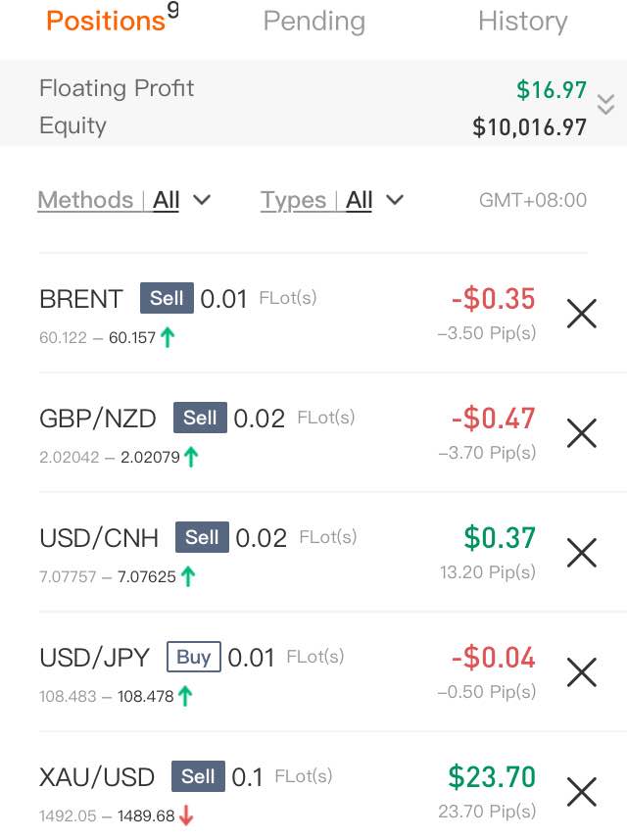
Task: Click the Sell badge on XAU/USD
Action: click(198, 775)
